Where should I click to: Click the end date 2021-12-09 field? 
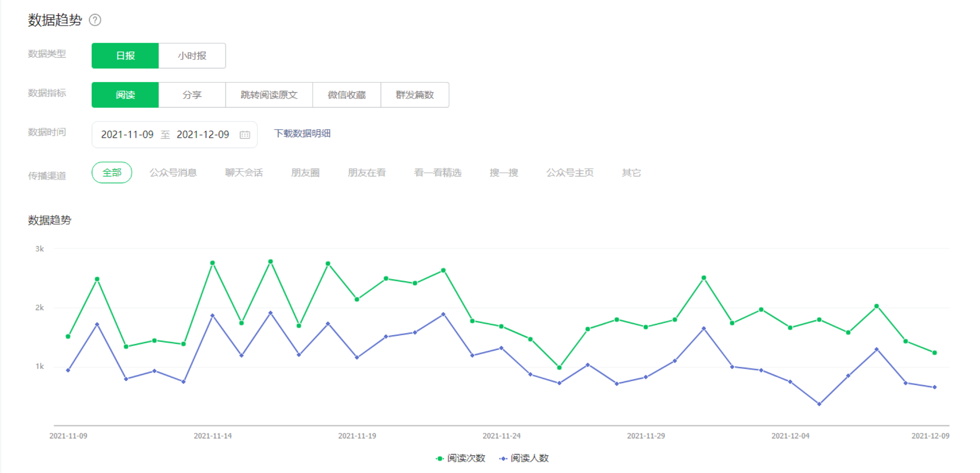[x=203, y=135]
